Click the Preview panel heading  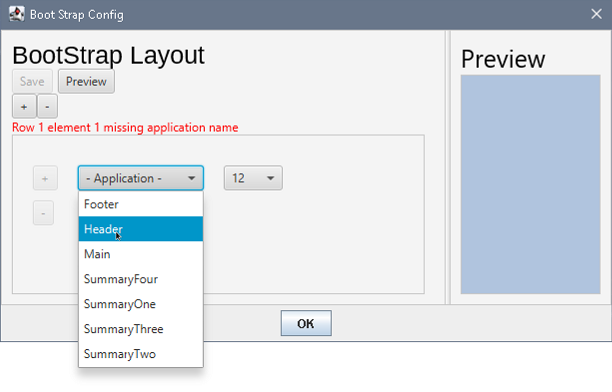click(503, 59)
